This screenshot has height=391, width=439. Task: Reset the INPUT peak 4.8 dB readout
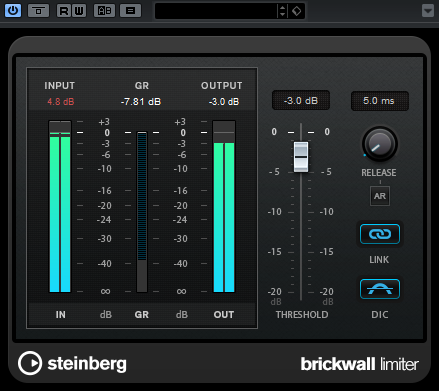(x=61, y=101)
